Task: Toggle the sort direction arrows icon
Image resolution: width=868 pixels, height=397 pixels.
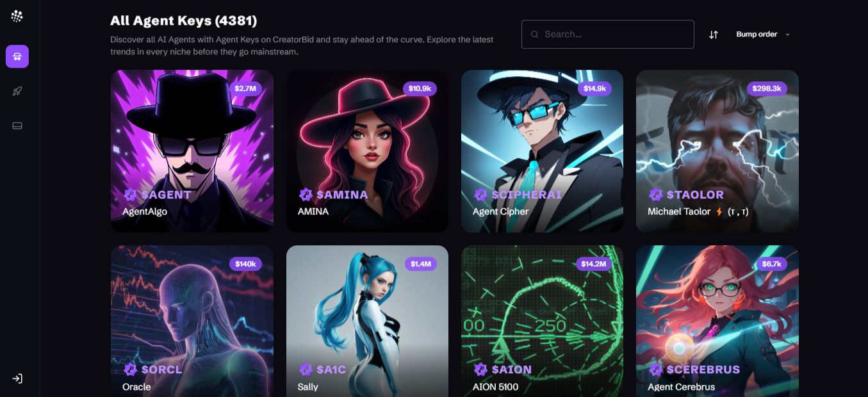Action: click(714, 35)
